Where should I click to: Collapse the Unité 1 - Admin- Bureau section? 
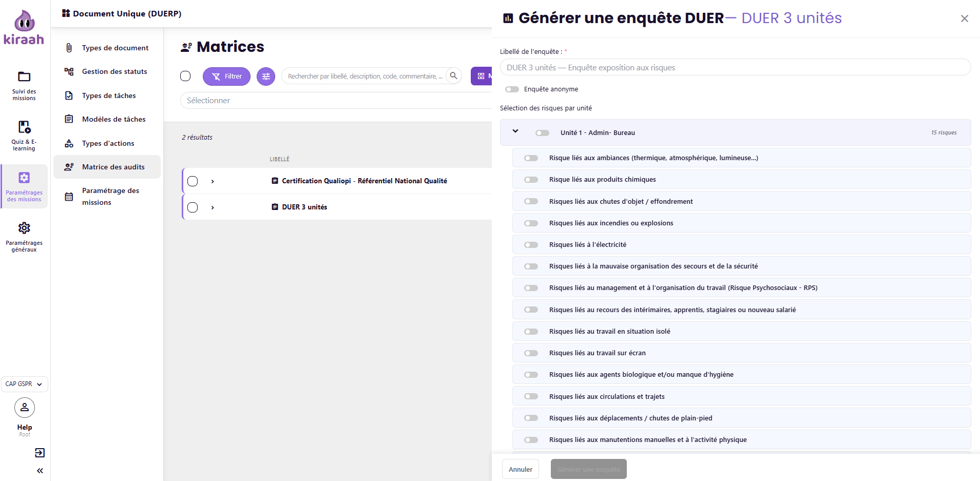click(x=515, y=131)
